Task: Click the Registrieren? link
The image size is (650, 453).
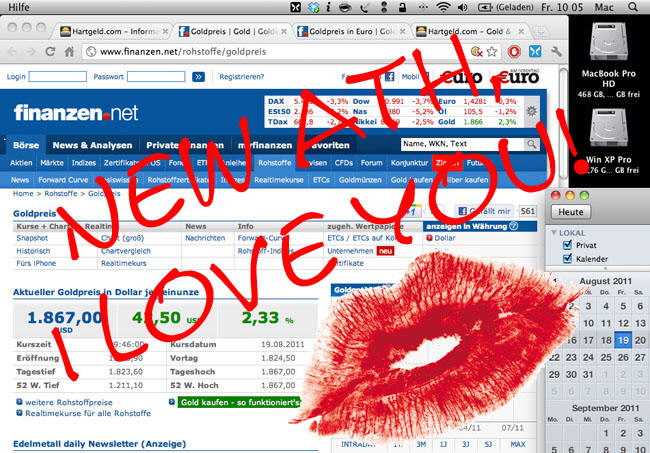Action: point(242,77)
